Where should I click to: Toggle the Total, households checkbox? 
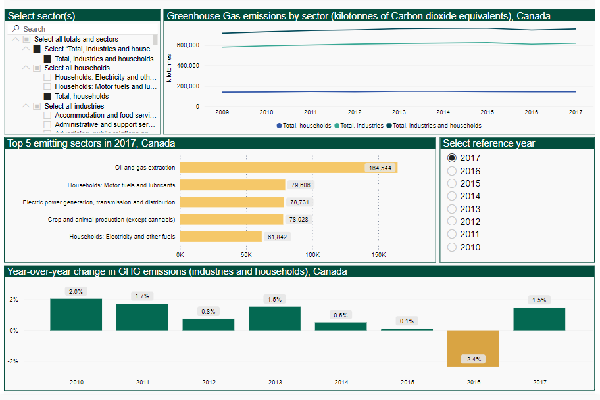(x=47, y=96)
